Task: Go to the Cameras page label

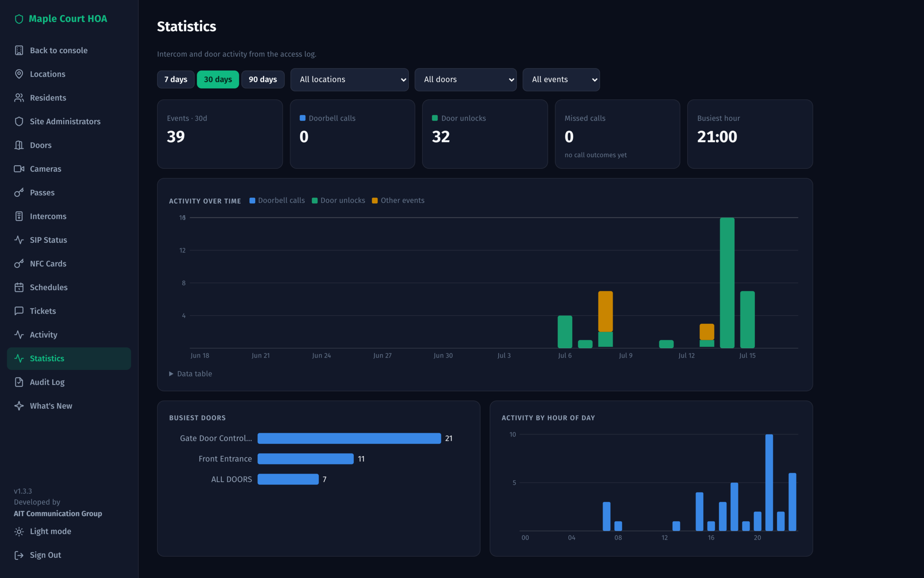Action: (x=45, y=169)
